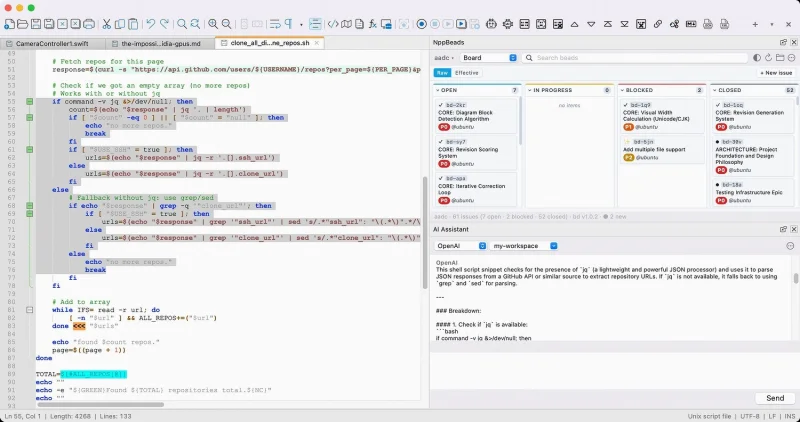This screenshot has height=422, width=800.
Task: Open the NppBeads more options ellipsis
Action: (x=791, y=58)
